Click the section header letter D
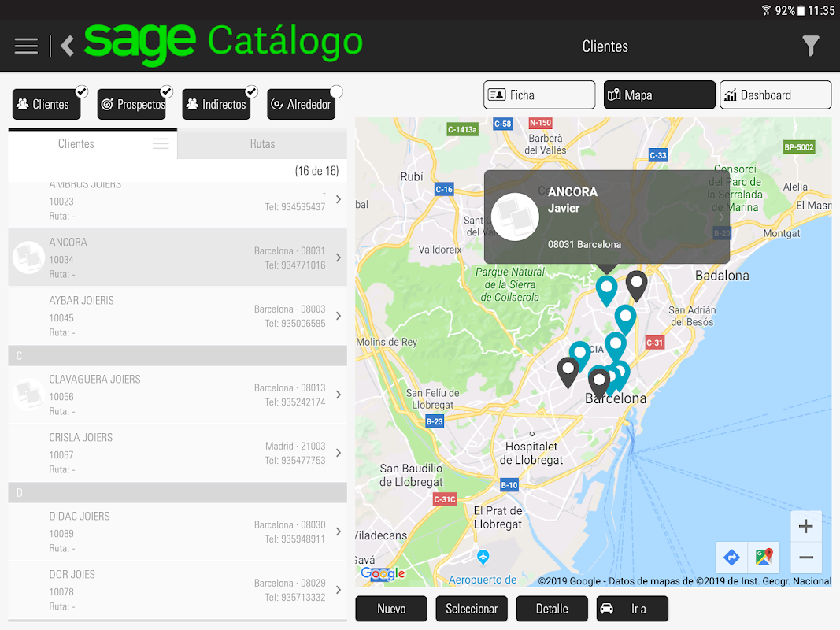 (19, 493)
